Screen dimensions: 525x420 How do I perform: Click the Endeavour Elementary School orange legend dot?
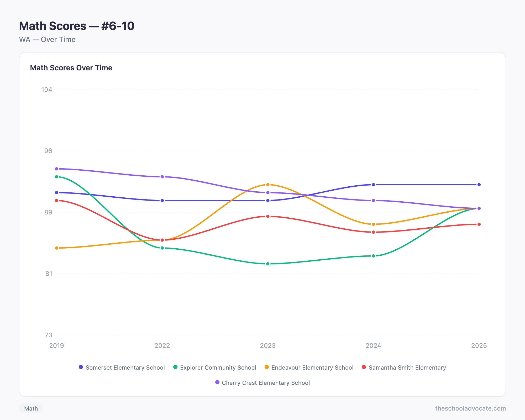tap(267, 367)
